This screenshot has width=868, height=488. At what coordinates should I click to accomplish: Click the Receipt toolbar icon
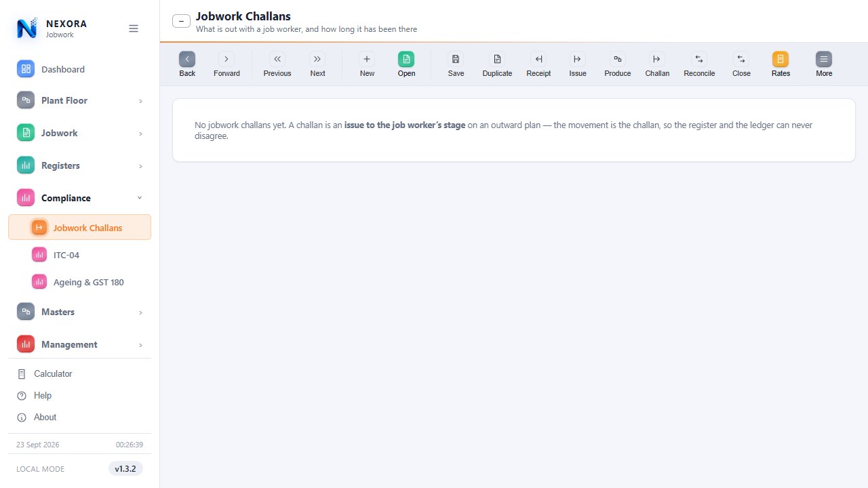538,59
